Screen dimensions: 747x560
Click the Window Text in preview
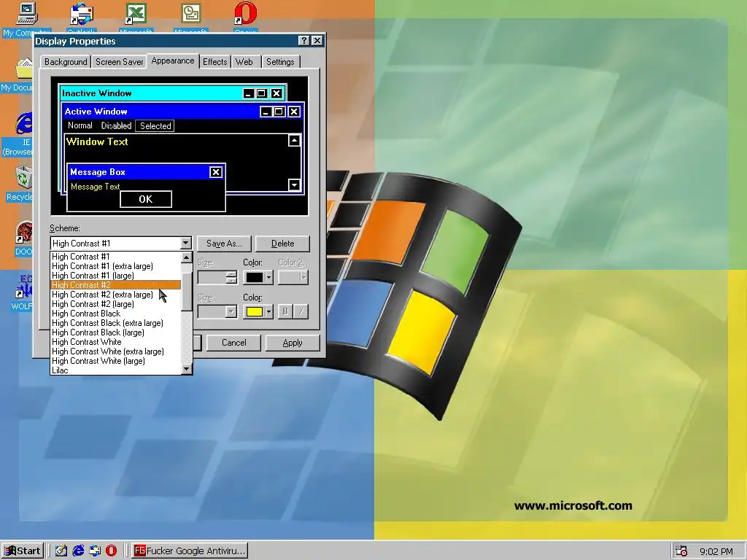97,141
